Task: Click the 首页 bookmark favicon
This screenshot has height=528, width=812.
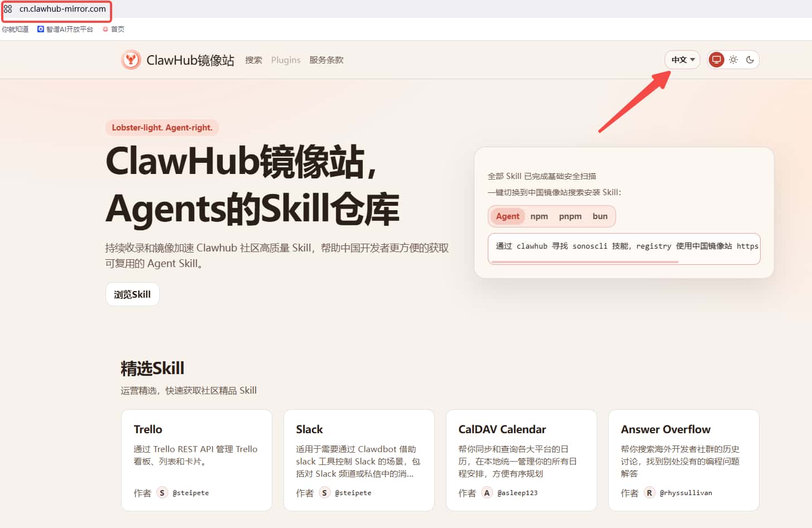Action: [105, 29]
